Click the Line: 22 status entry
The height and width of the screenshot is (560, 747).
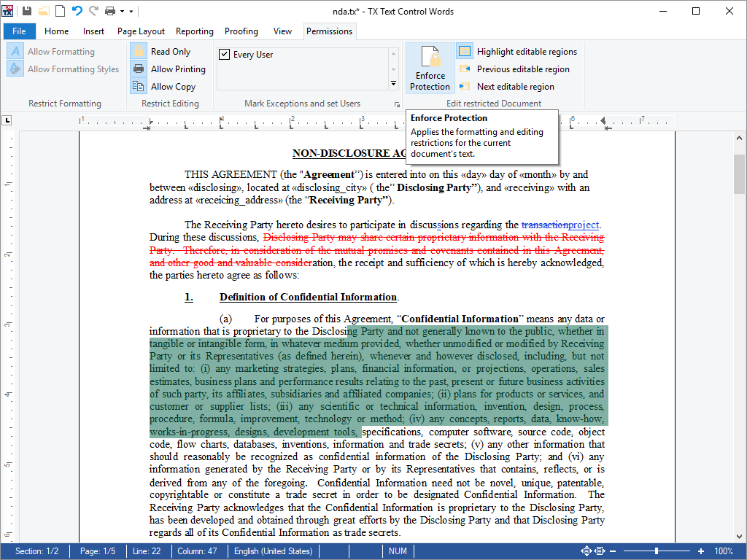[x=147, y=551]
